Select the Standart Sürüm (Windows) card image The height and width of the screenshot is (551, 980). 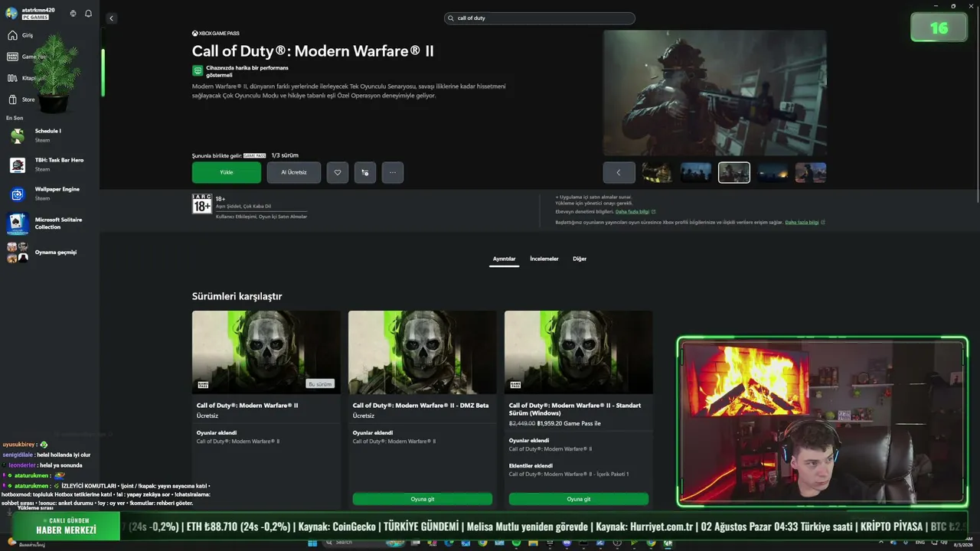[579, 352]
